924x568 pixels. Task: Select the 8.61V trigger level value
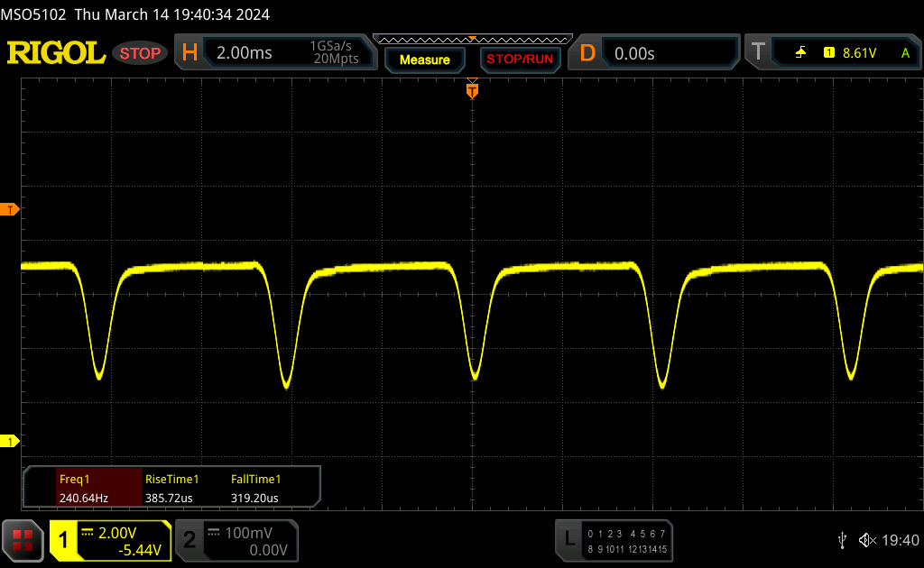point(859,53)
